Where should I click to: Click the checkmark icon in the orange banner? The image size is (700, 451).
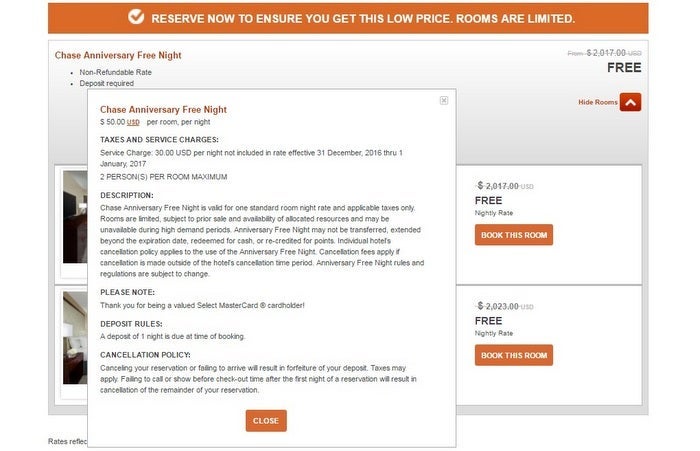[x=137, y=18]
